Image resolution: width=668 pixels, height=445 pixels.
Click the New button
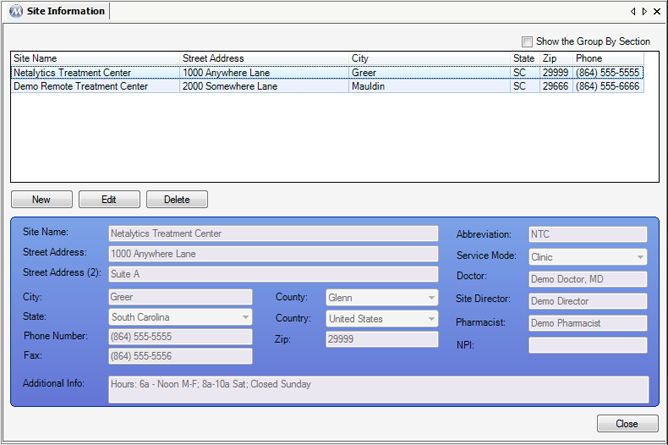(42, 199)
